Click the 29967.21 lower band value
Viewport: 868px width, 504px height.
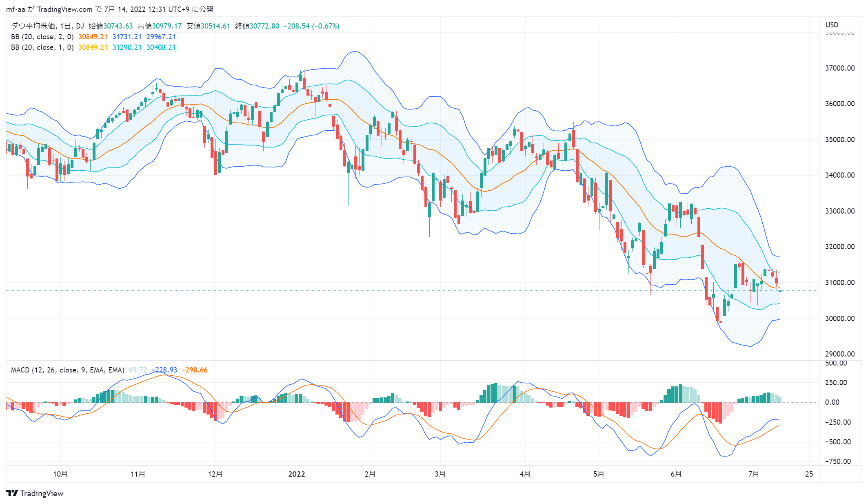coord(161,37)
